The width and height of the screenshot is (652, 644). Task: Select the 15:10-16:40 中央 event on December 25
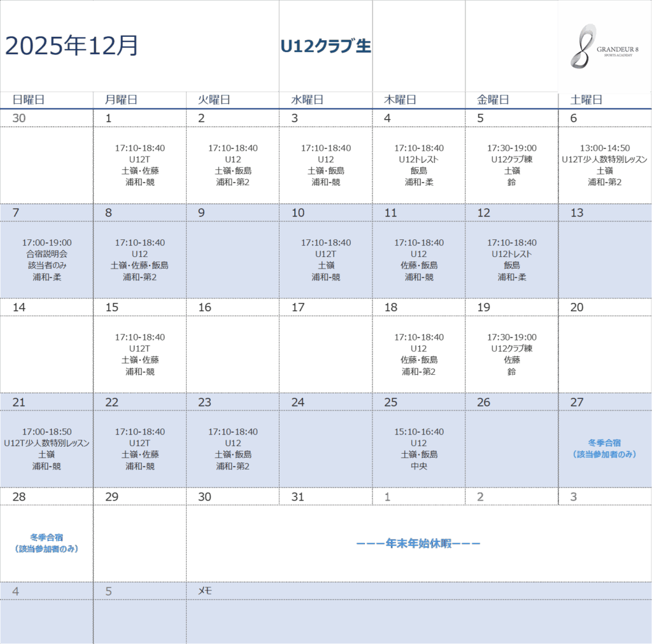tap(418, 449)
